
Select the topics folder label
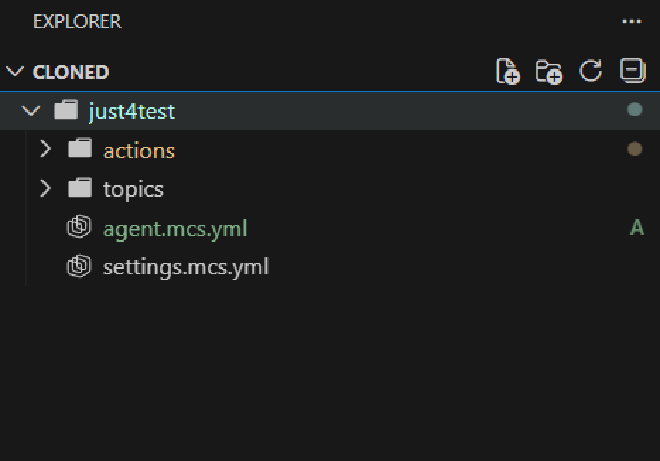133,189
